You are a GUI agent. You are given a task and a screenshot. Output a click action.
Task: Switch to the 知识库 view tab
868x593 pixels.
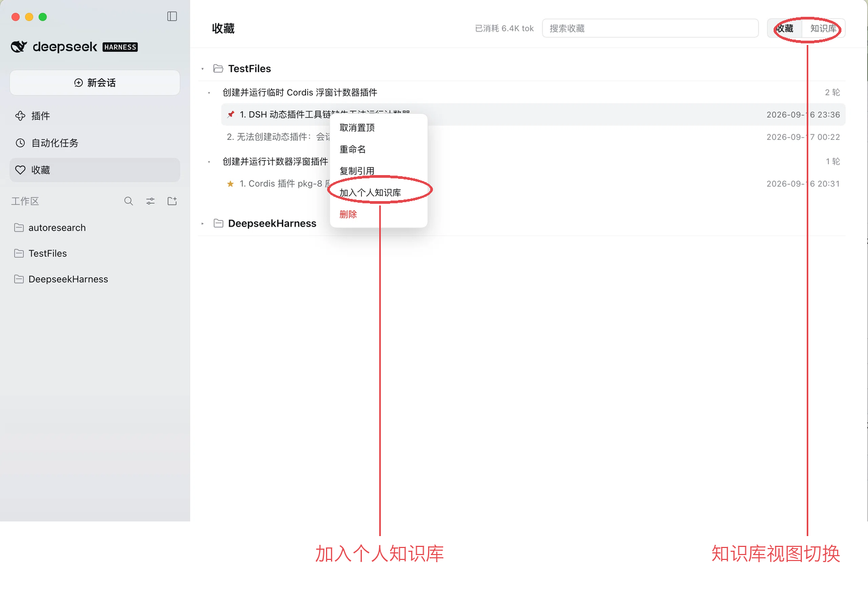[823, 28]
